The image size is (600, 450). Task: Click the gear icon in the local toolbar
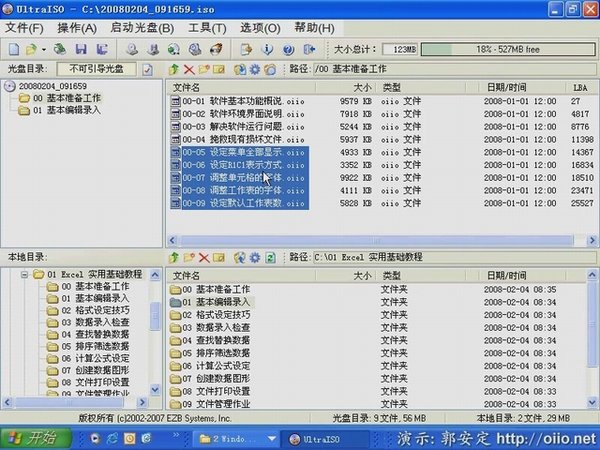click(255, 258)
